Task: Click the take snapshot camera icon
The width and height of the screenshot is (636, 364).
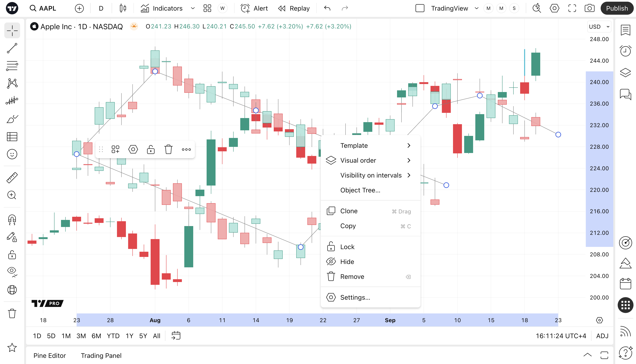Action: [589, 8]
